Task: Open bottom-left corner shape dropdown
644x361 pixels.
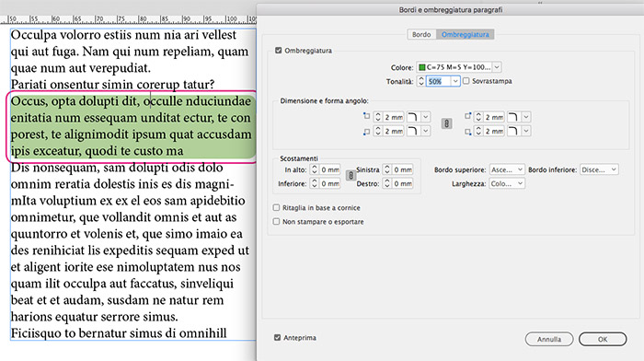Action: point(426,131)
